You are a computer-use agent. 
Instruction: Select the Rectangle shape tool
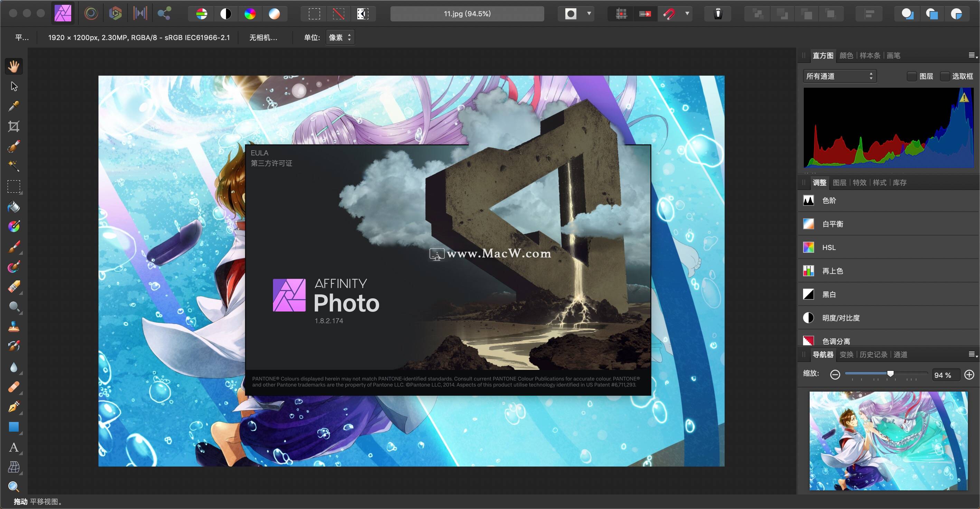(x=14, y=427)
